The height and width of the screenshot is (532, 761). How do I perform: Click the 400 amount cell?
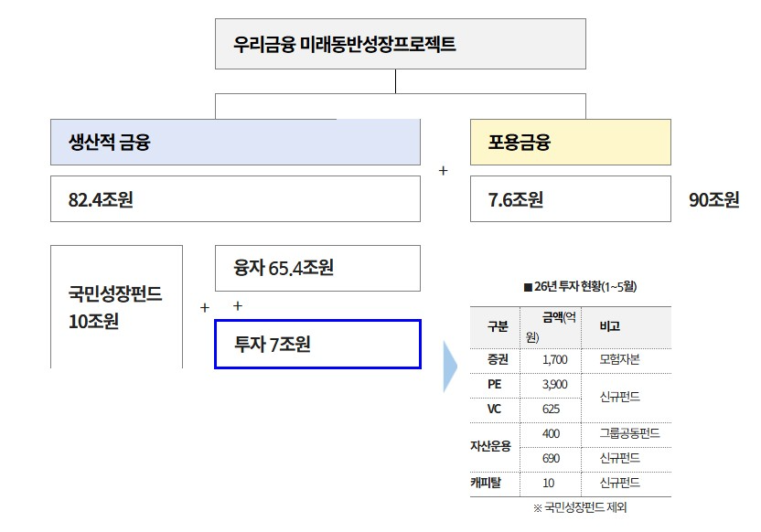(x=551, y=433)
